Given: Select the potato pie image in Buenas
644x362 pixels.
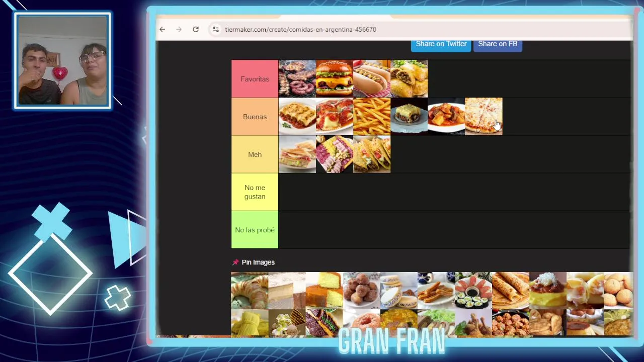Looking at the screenshot, I should (409, 117).
